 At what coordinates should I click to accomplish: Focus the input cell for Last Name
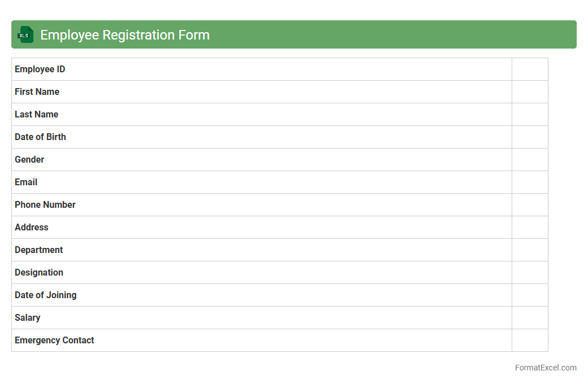coord(530,115)
